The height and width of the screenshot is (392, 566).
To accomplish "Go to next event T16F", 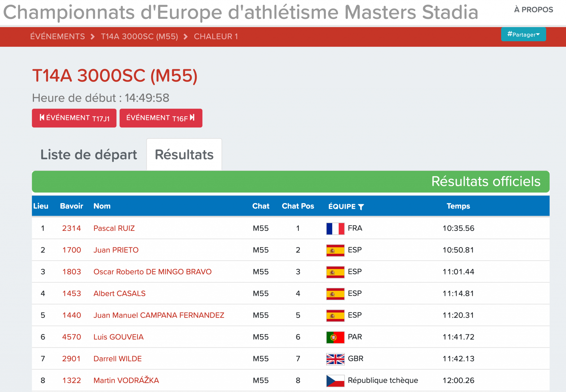I will click(x=161, y=118).
